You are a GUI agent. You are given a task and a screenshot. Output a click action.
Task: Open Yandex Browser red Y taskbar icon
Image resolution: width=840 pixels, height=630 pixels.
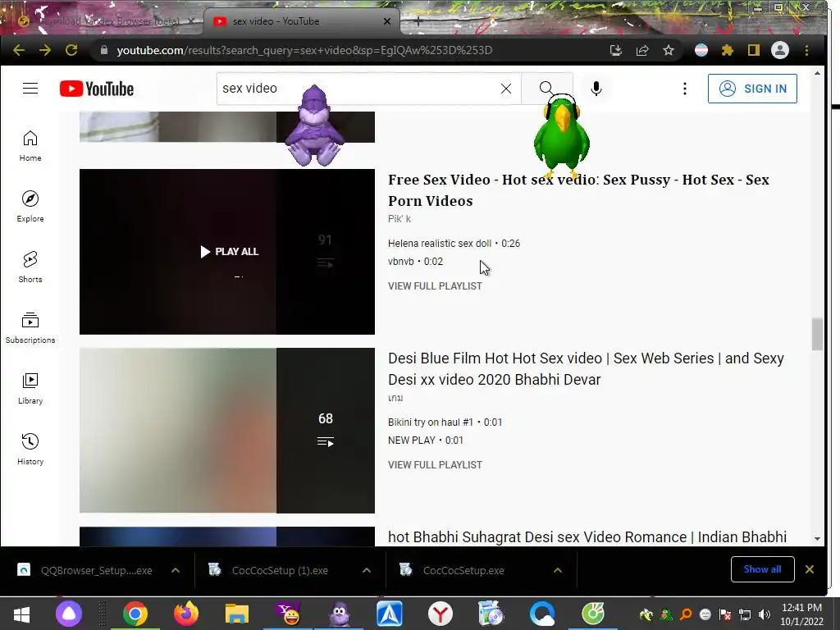[441, 614]
